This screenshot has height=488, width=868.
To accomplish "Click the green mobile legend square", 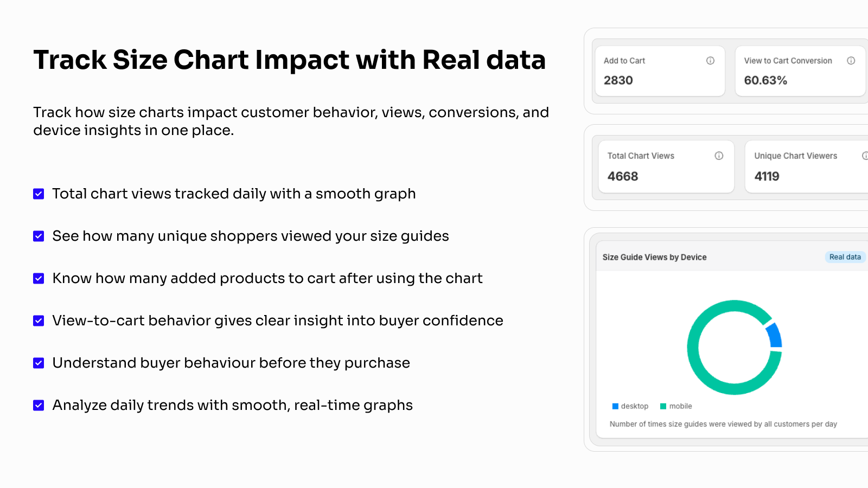I will tap(663, 406).
